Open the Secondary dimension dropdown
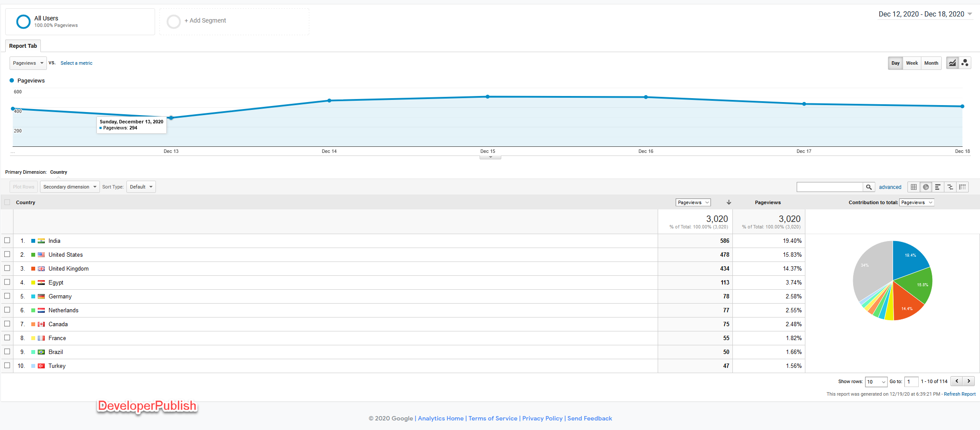This screenshot has width=980, height=430. tap(69, 187)
